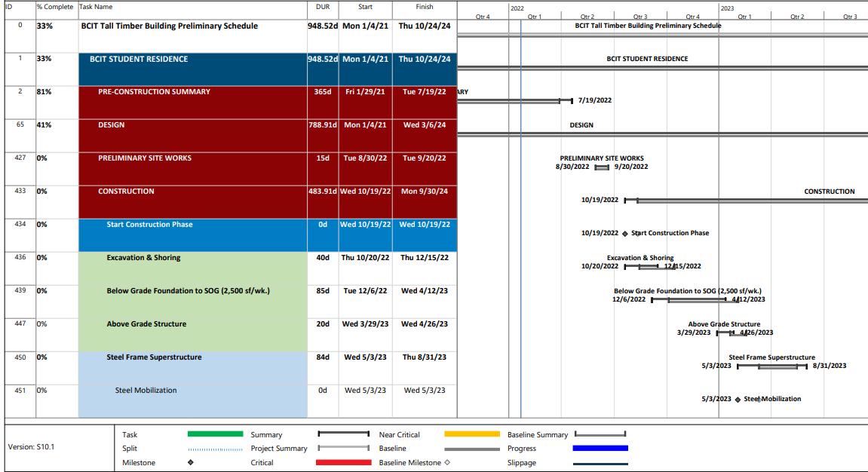Click ID 427 row number
Image resolution: width=868 pixels, height=472 pixels.
point(20,158)
